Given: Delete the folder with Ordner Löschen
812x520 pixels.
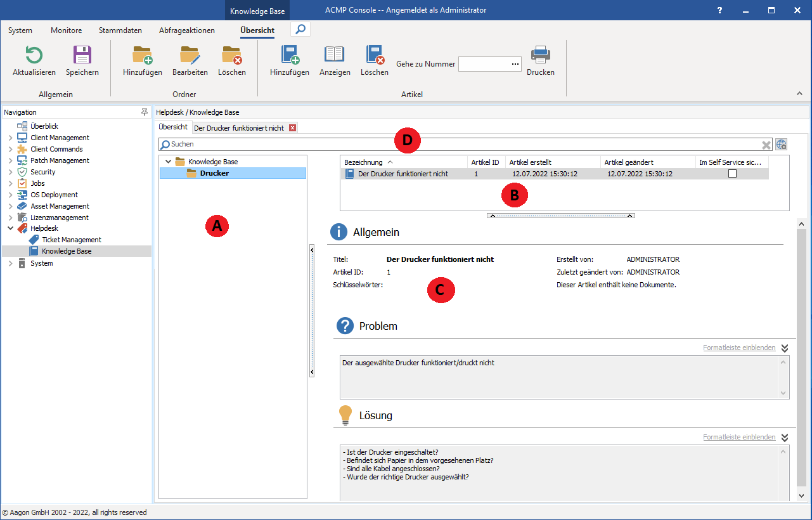Looking at the screenshot, I should 231,55.
